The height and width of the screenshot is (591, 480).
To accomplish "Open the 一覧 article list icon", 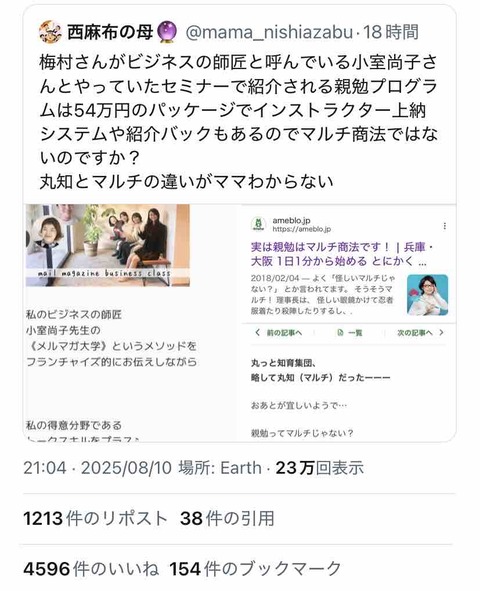I will (x=350, y=332).
